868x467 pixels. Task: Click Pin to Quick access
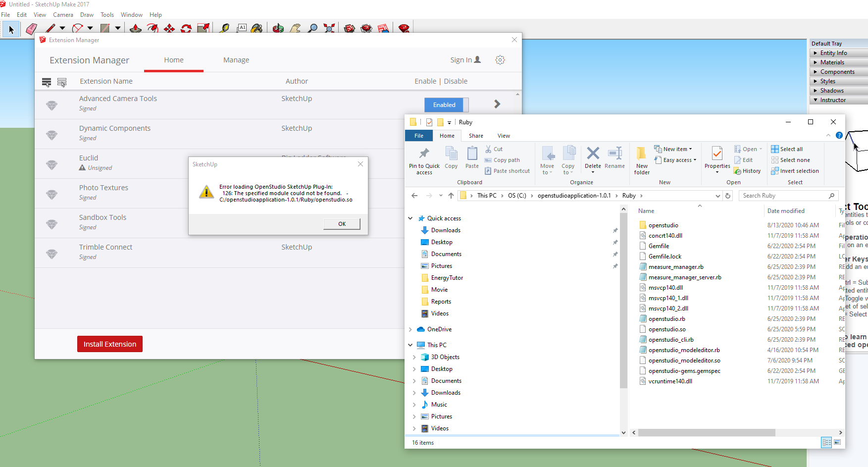(x=424, y=161)
